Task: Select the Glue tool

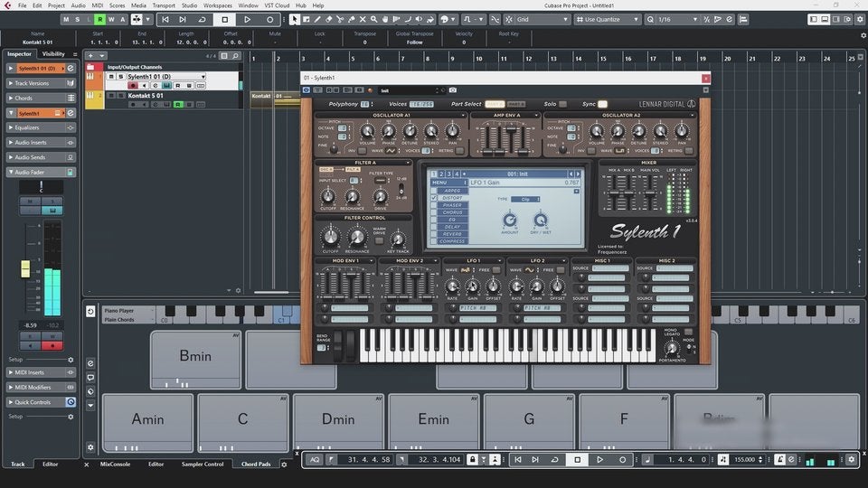Action: pyautogui.click(x=352, y=19)
